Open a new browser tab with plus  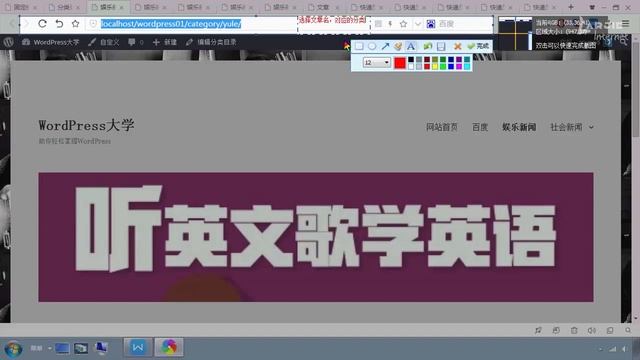[x=571, y=7]
